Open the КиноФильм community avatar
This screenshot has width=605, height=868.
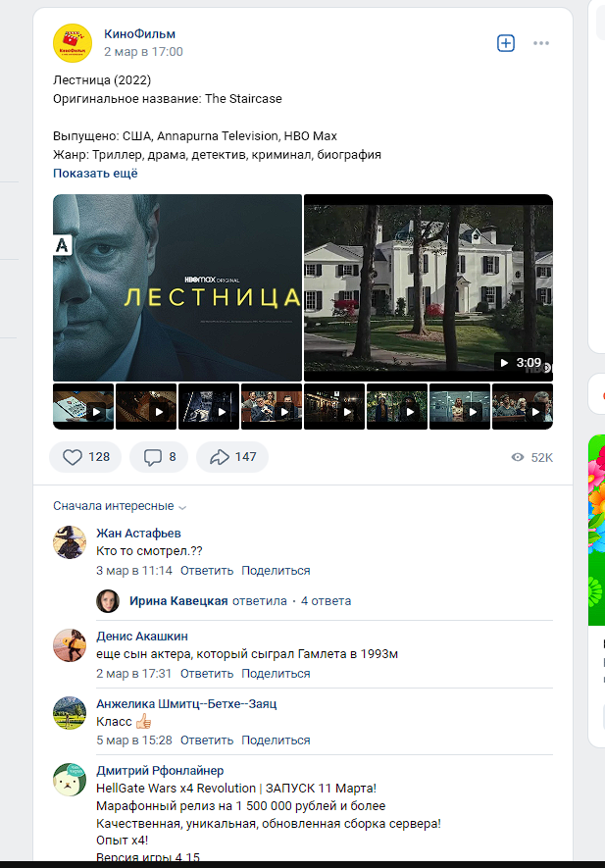73,43
